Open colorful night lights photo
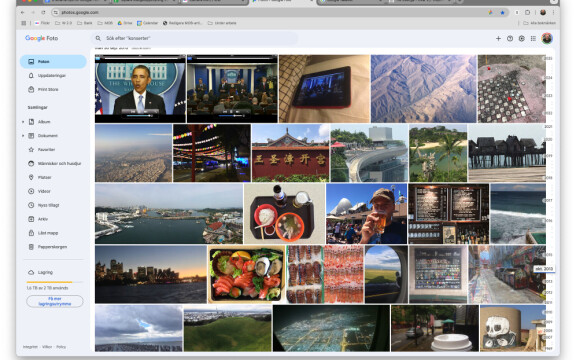The height and width of the screenshot is (360, 576). pos(212,153)
